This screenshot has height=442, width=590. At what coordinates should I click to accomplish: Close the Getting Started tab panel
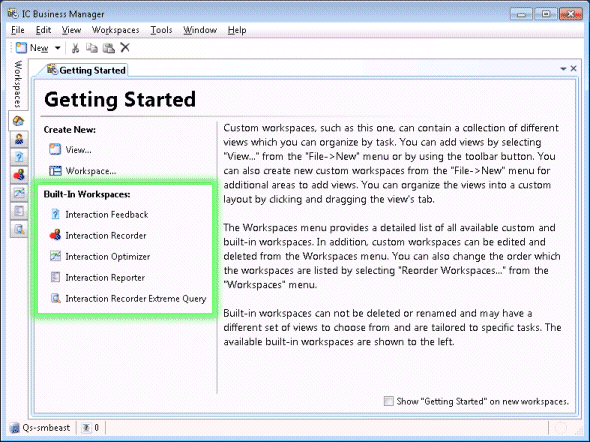tap(573, 68)
